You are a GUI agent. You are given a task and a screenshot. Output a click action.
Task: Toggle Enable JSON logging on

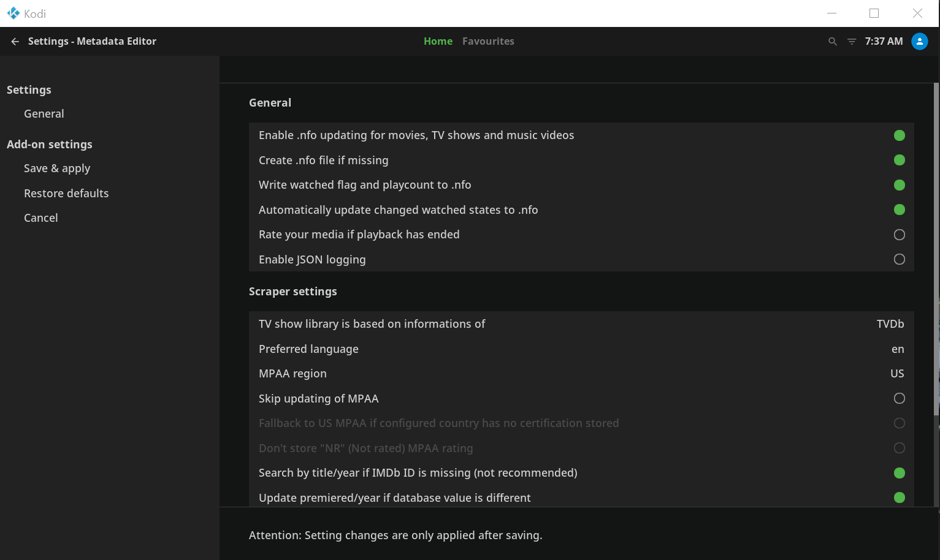tap(899, 260)
